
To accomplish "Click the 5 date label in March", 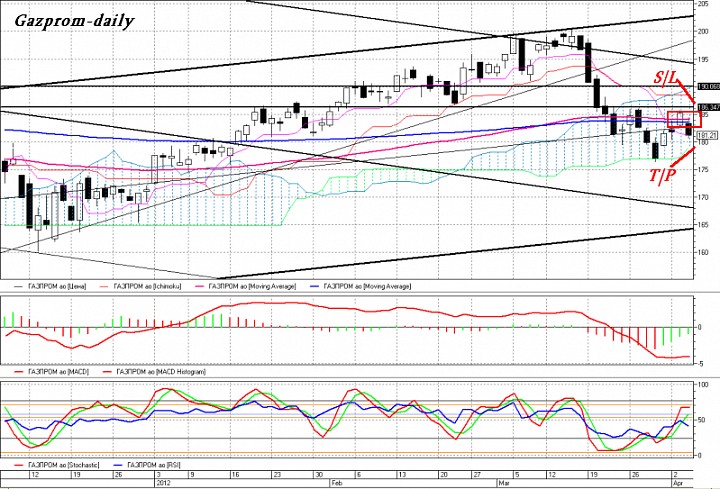I will [x=517, y=475].
